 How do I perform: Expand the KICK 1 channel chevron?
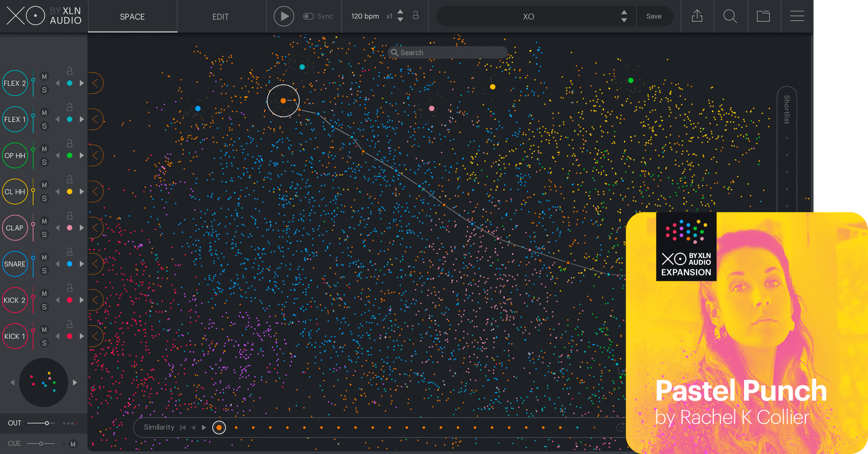(95, 336)
